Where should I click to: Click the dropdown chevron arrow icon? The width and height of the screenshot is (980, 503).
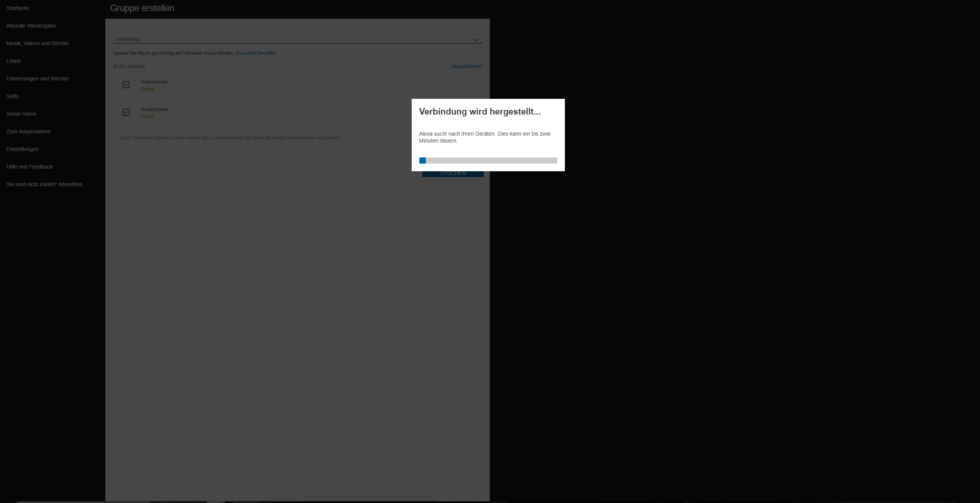pos(476,39)
